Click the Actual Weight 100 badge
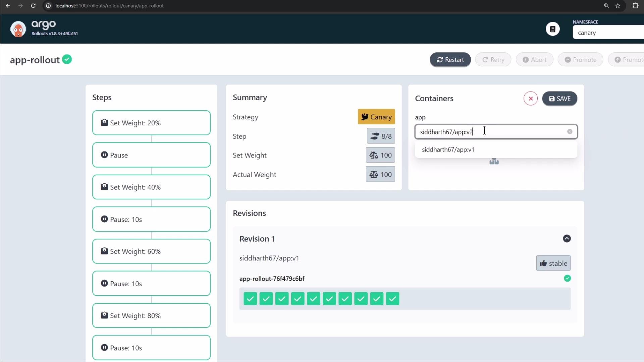The width and height of the screenshot is (644, 362). 380,174
